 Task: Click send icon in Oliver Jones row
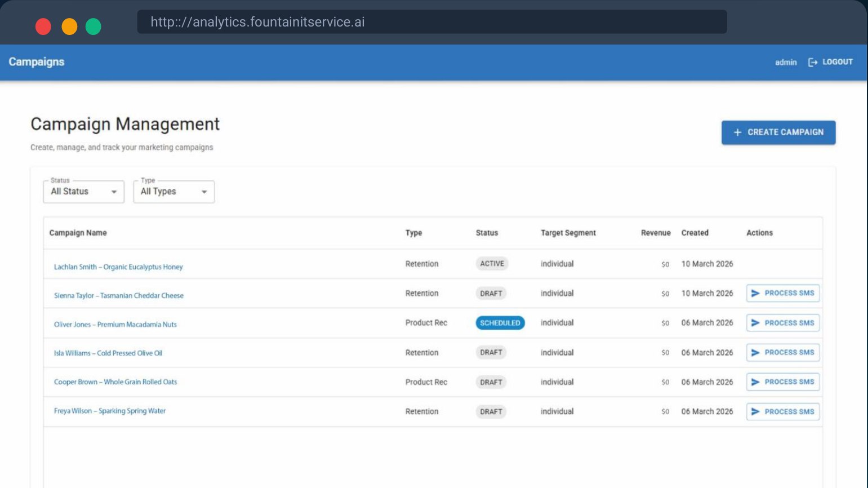tap(755, 323)
